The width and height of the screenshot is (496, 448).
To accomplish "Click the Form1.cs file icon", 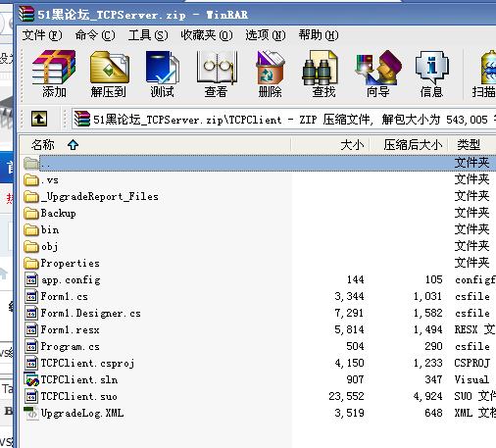I will click(31, 296).
